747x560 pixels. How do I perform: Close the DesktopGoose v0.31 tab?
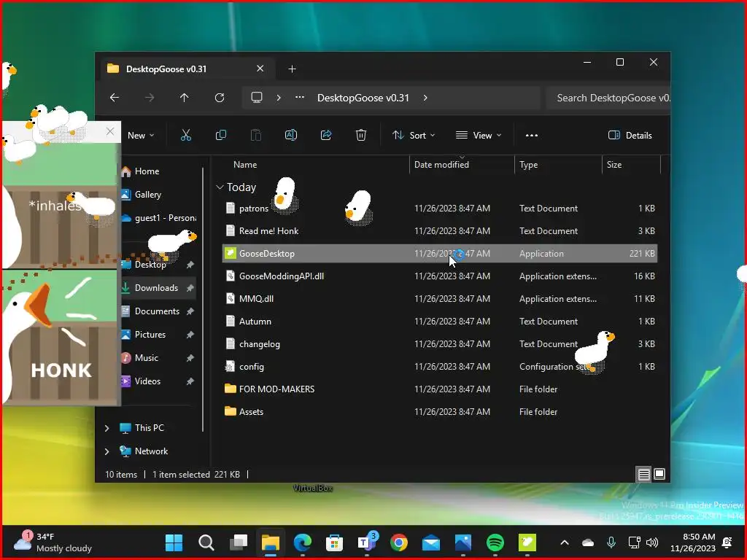[x=260, y=69]
